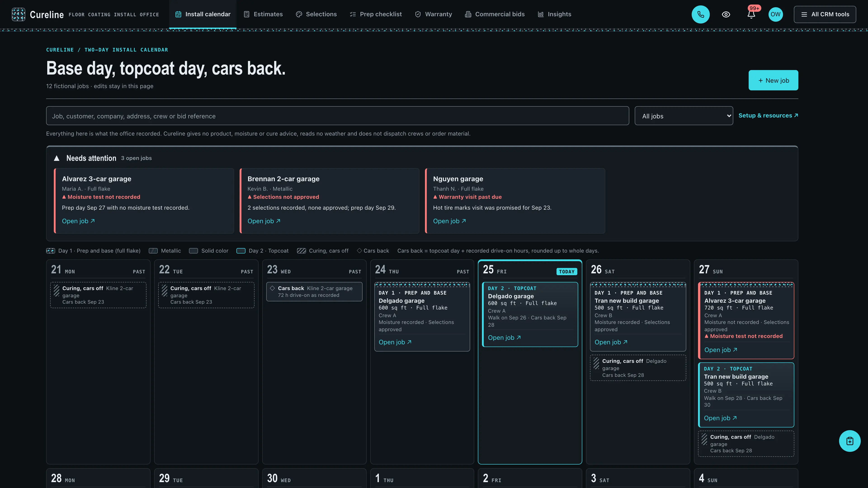Open job for Tran new build topcoat Sep 27
The image size is (868, 488).
coord(720,418)
